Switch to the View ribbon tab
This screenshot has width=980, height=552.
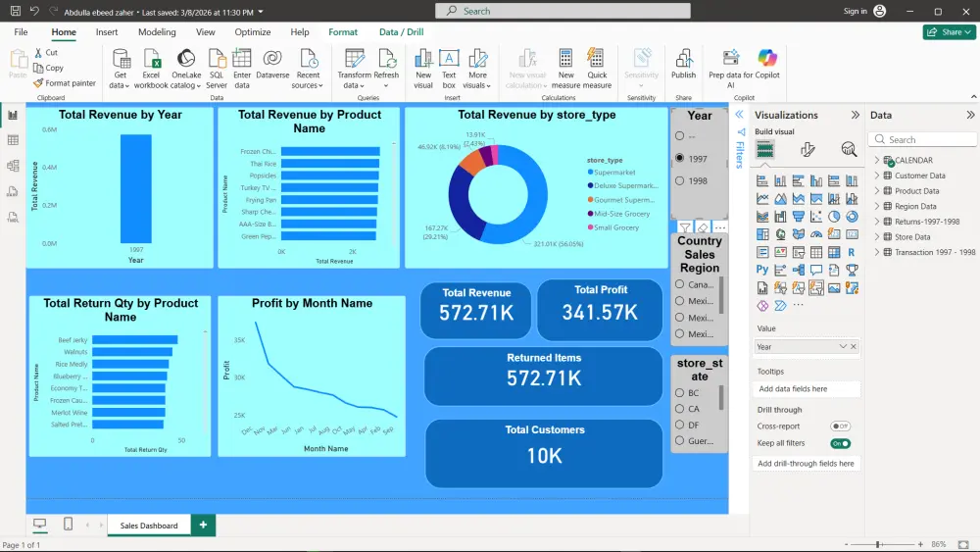pos(205,32)
